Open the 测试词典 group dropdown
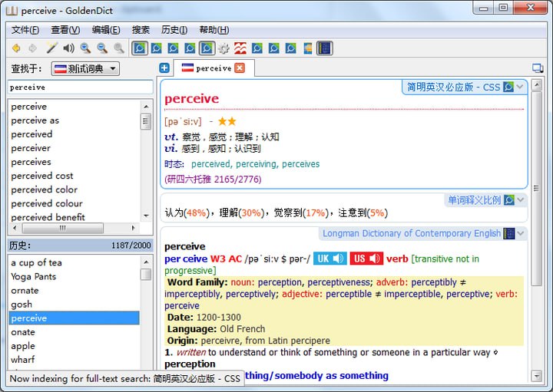 [x=85, y=69]
